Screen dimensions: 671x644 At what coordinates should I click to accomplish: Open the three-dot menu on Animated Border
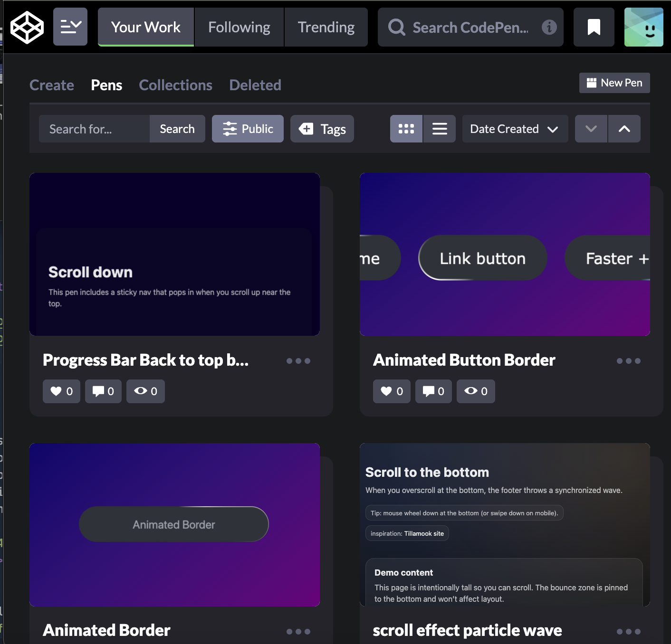click(298, 632)
